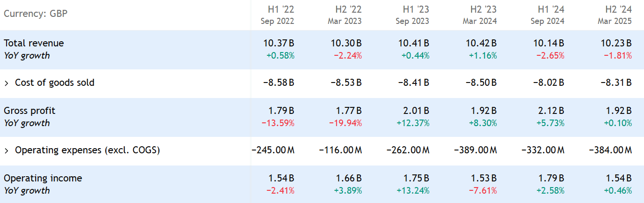Click the Currency: GBP label

(36, 14)
